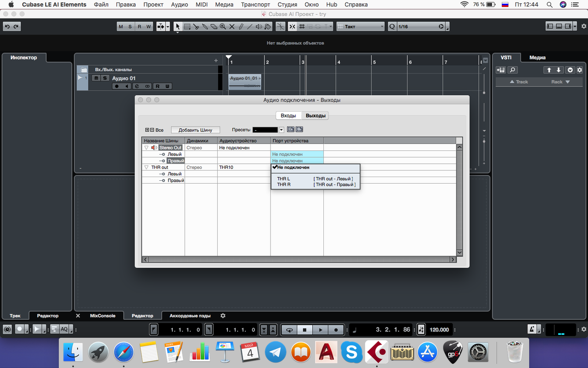
Task: Click VSTi show previous instrument up arrow
Action: coord(548,70)
